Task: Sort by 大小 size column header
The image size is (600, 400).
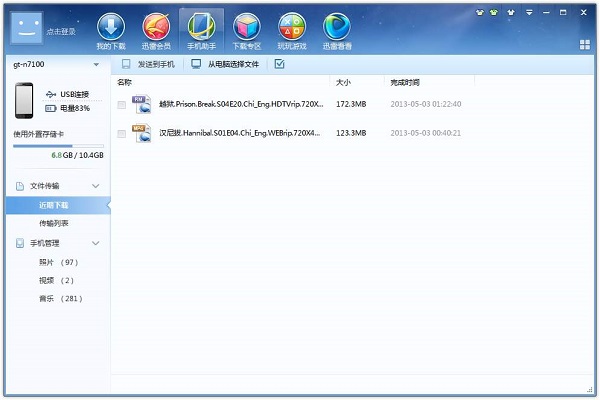Action: tap(343, 82)
